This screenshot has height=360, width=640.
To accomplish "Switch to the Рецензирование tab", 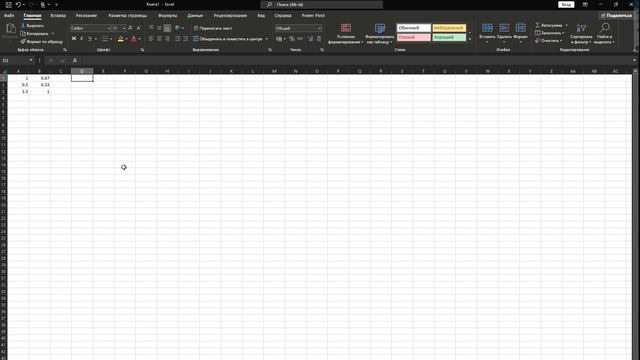I will pos(230,16).
